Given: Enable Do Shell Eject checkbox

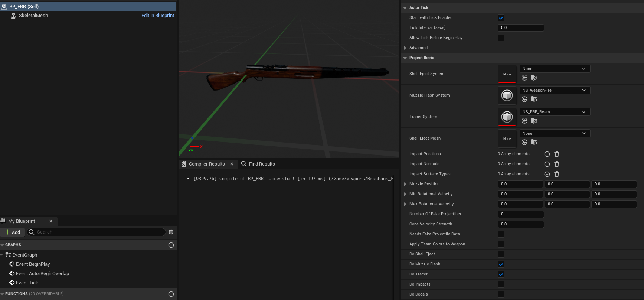Looking at the screenshot, I should (x=501, y=254).
